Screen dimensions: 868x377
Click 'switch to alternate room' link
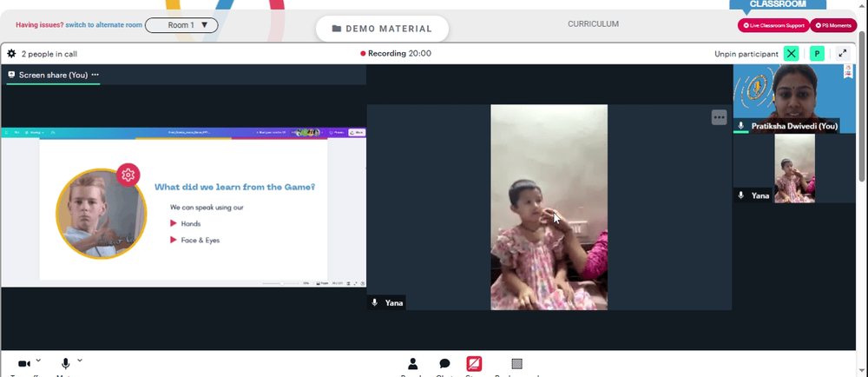pos(103,25)
